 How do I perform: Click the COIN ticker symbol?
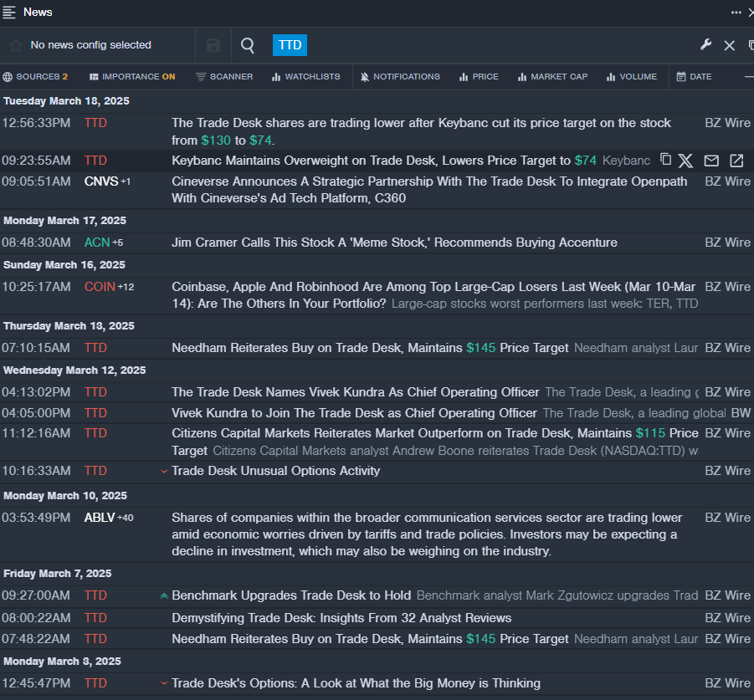pos(100,287)
